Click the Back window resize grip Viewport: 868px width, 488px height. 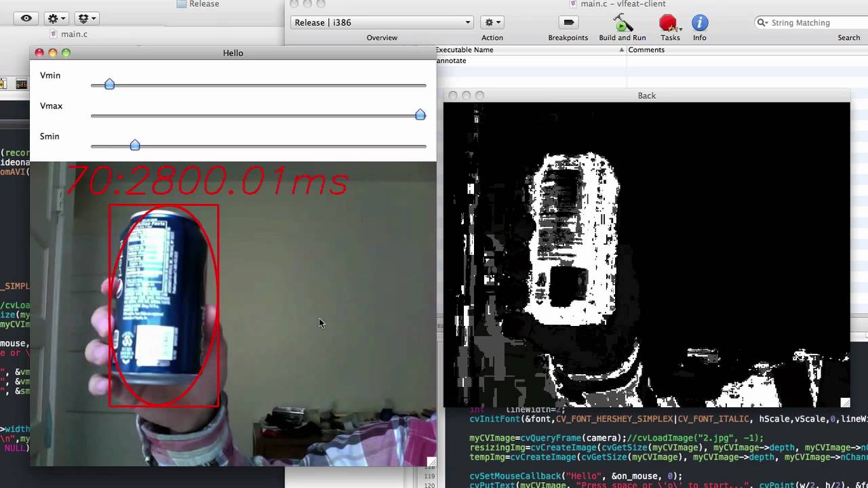845,403
